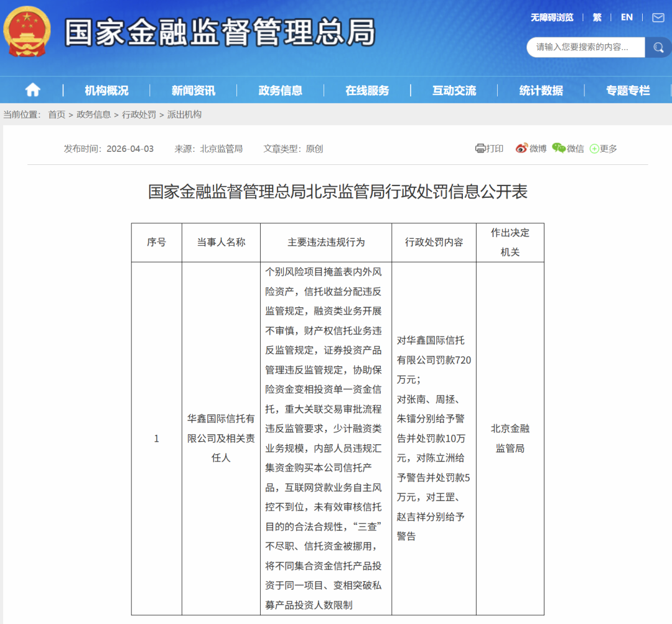Click the home icon in navigation bar
672x624 pixels.
pyautogui.click(x=32, y=90)
